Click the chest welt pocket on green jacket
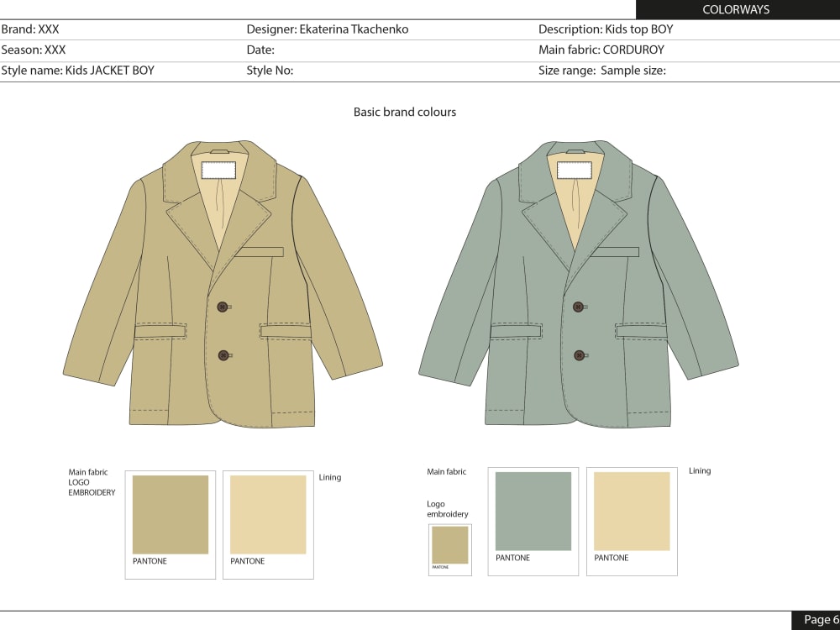 615,252
